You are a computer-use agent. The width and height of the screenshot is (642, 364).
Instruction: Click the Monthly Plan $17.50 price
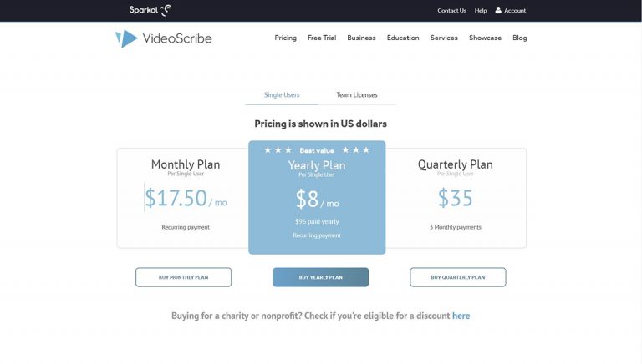(176, 198)
